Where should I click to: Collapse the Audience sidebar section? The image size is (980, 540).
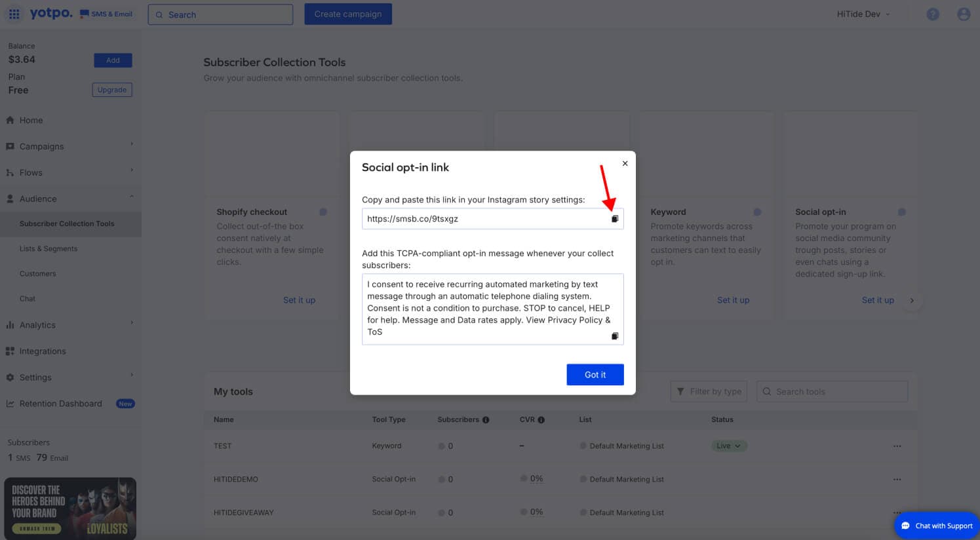coord(70,199)
